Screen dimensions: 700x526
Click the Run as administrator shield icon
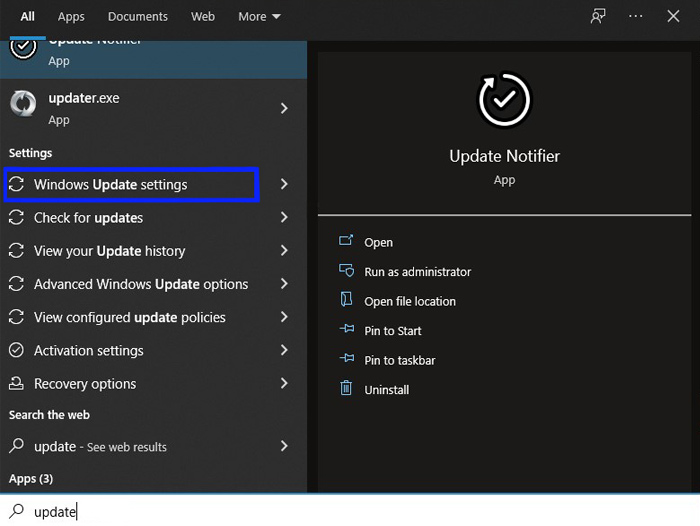point(346,271)
